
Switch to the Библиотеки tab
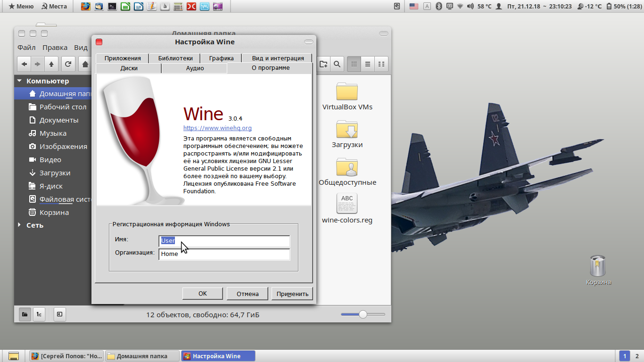(x=175, y=58)
